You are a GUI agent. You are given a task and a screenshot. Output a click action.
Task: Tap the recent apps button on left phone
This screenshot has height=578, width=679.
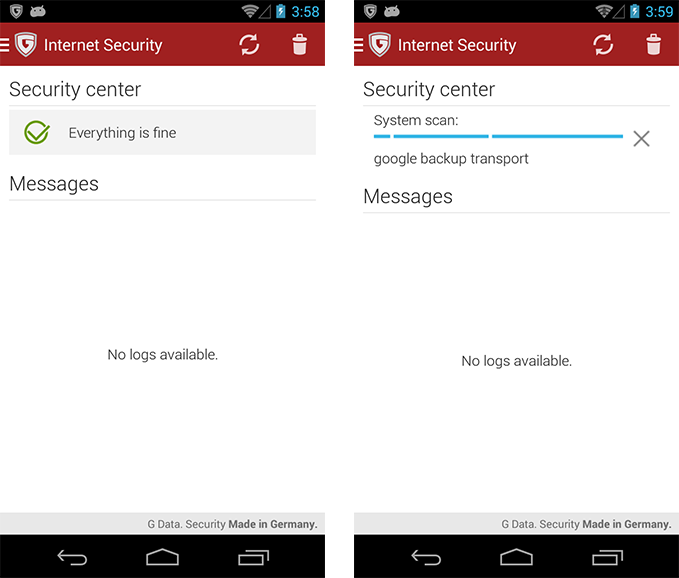click(253, 557)
